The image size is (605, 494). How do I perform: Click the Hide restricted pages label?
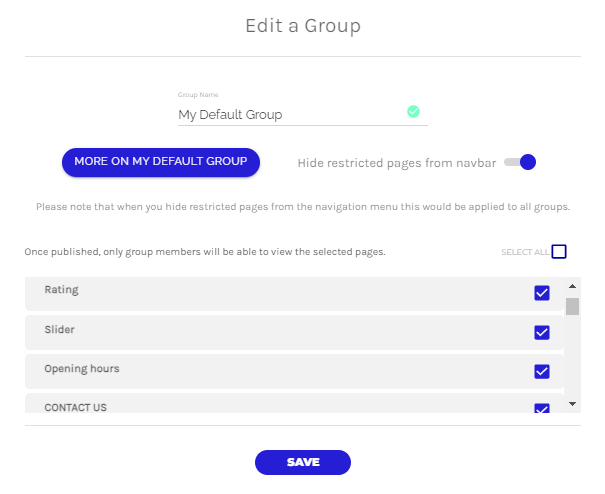click(x=396, y=162)
